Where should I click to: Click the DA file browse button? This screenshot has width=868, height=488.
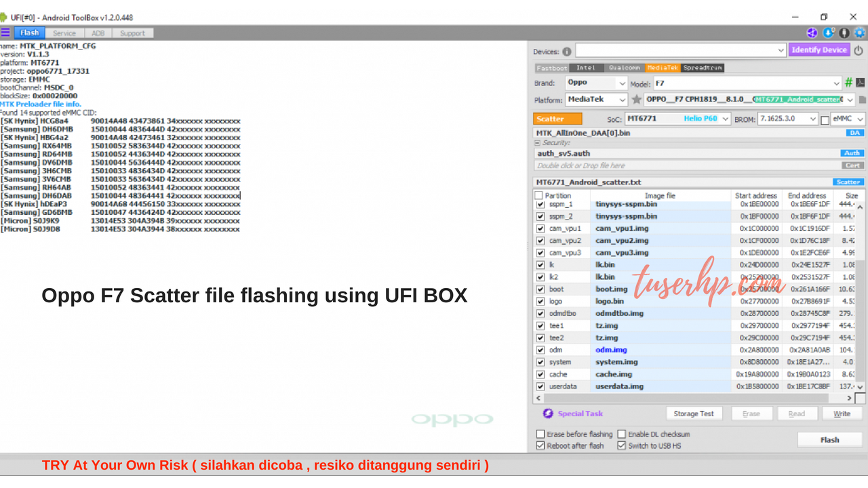point(854,133)
